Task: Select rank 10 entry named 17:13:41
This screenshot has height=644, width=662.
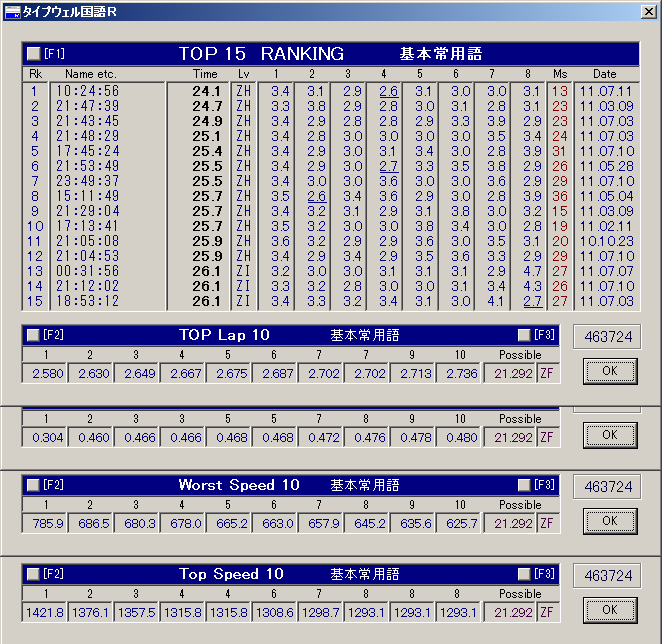Action: tap(88, 226)
